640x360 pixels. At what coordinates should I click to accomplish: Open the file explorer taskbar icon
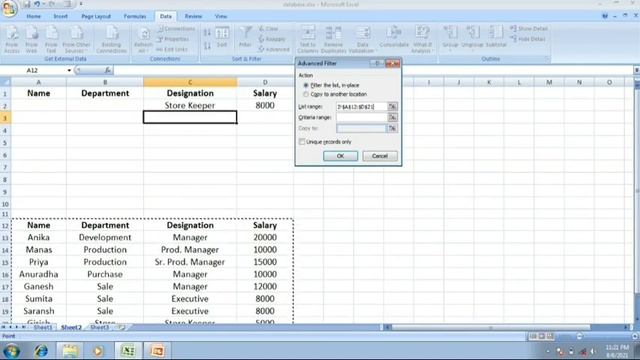[70, 351]
